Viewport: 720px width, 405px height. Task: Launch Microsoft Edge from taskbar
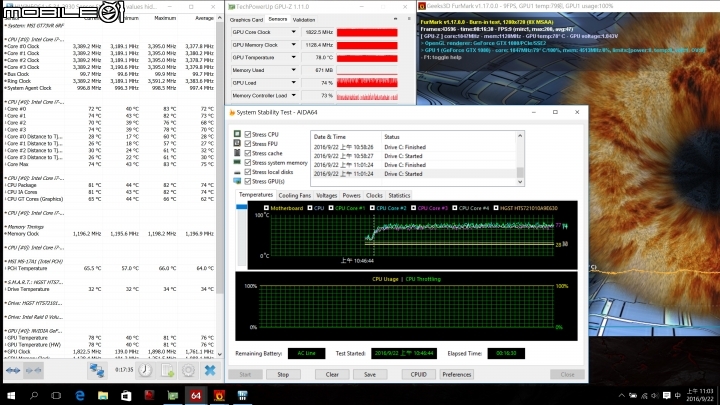coord(80,395)
